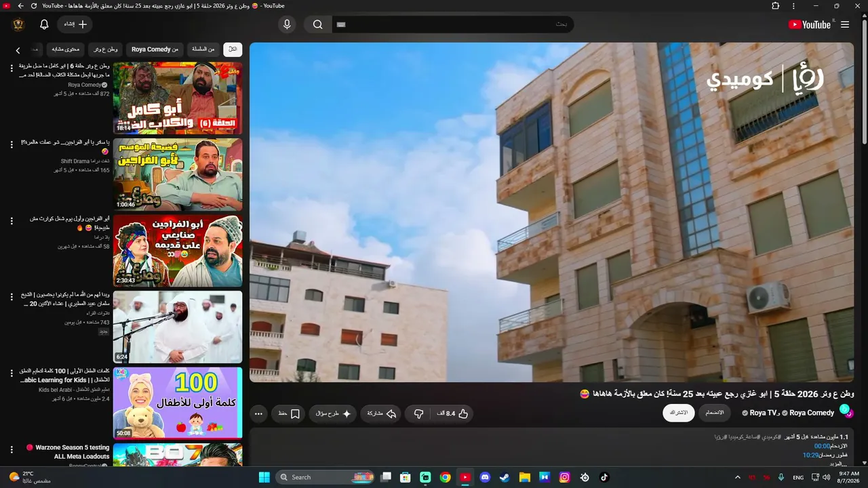Open Task View on the taskbar
The height and width of the screenshot is (488, 868).
pyautogui.click(x=386, y=477)
